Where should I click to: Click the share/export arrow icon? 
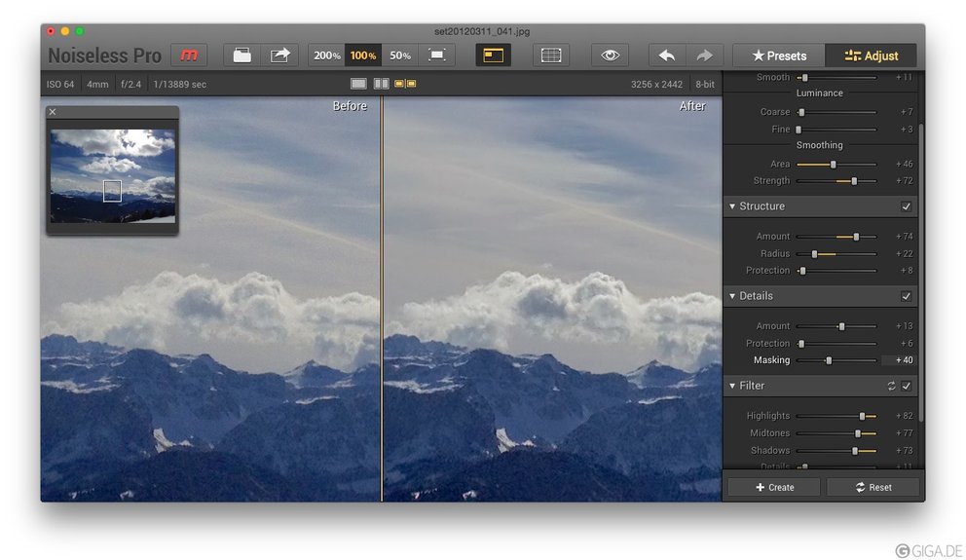[x=279, y=56]
